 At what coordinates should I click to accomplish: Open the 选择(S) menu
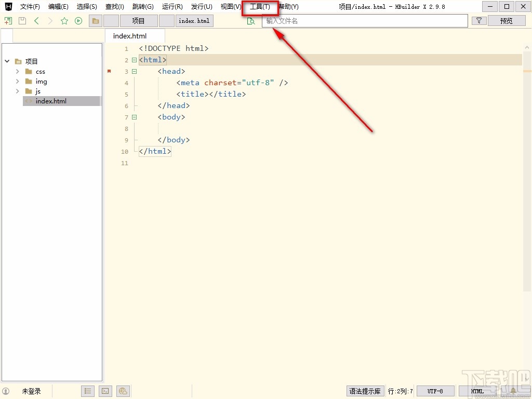pos(87,7)
